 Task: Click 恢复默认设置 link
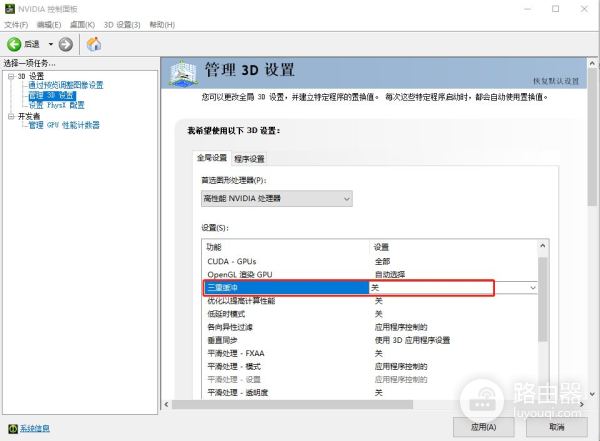tap(556, 81)
